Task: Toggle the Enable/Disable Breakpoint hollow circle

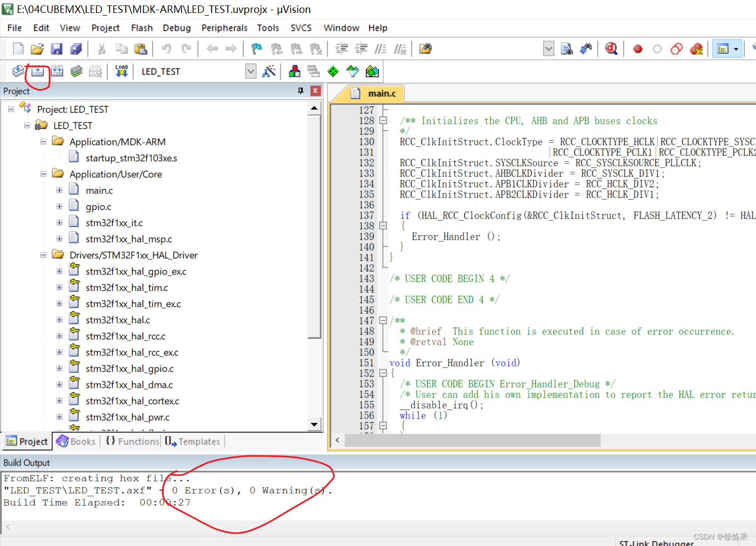Action: coord(657,49)
